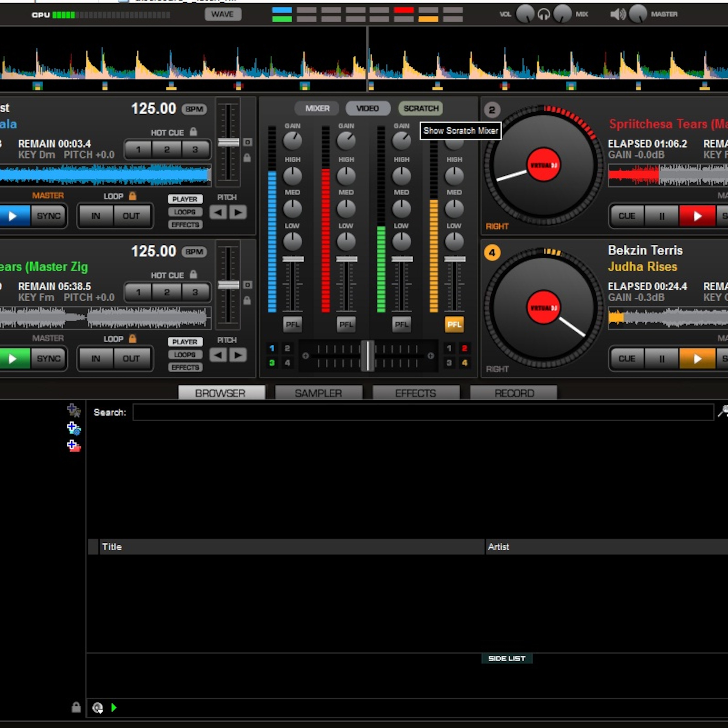Play the orange deck 4

click(x=697, y=358)
